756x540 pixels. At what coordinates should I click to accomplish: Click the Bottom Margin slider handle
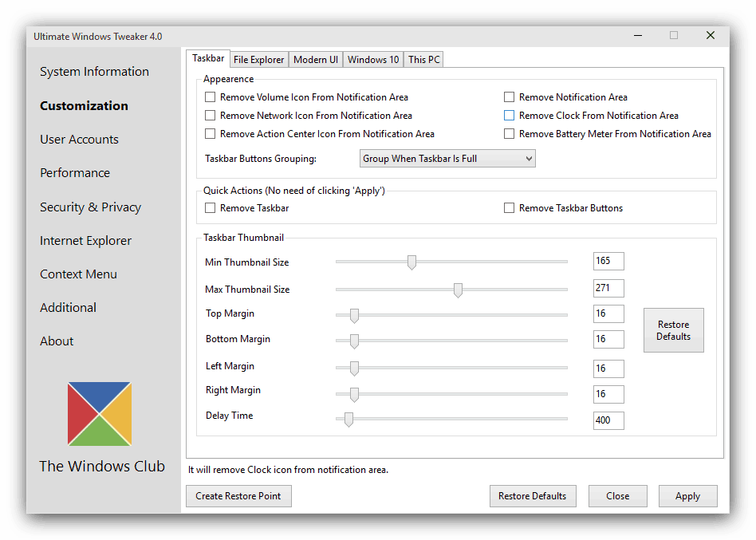pyautogui.click(x=354, y=341)
